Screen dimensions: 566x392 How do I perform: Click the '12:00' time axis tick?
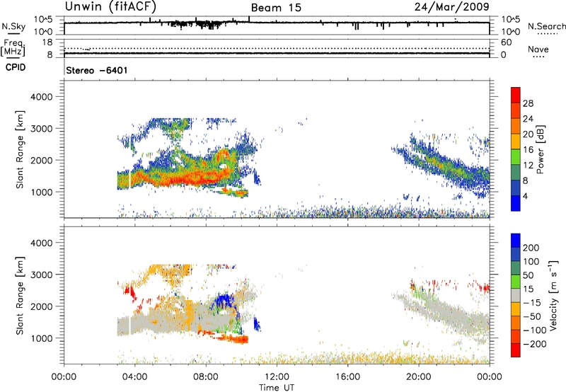point(277,377)
